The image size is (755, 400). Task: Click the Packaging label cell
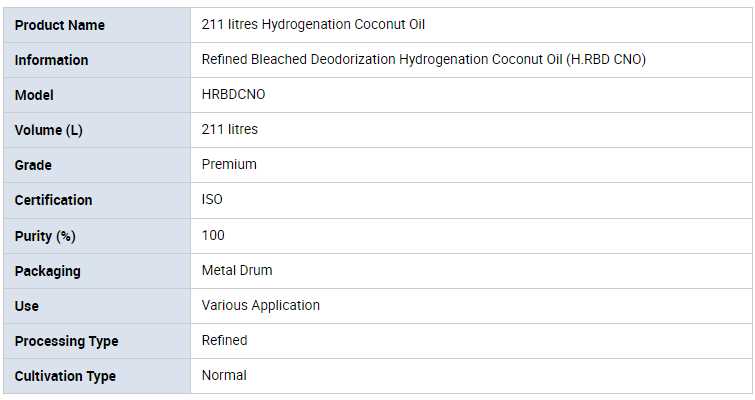(x=47, y=271)
